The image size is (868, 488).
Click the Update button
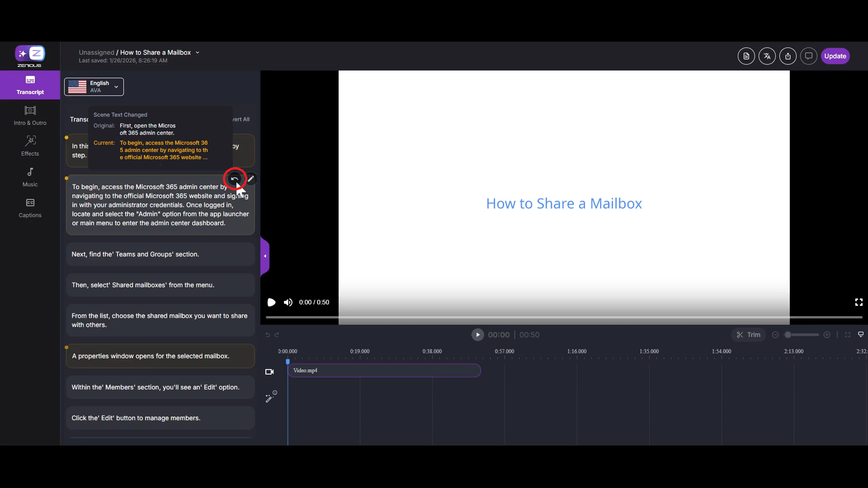click(x=835, y=56)
